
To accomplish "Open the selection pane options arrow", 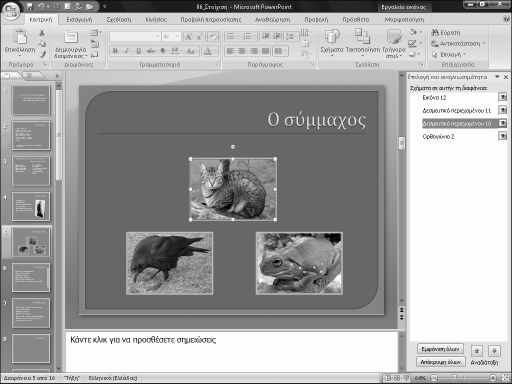I will [497, 77].
